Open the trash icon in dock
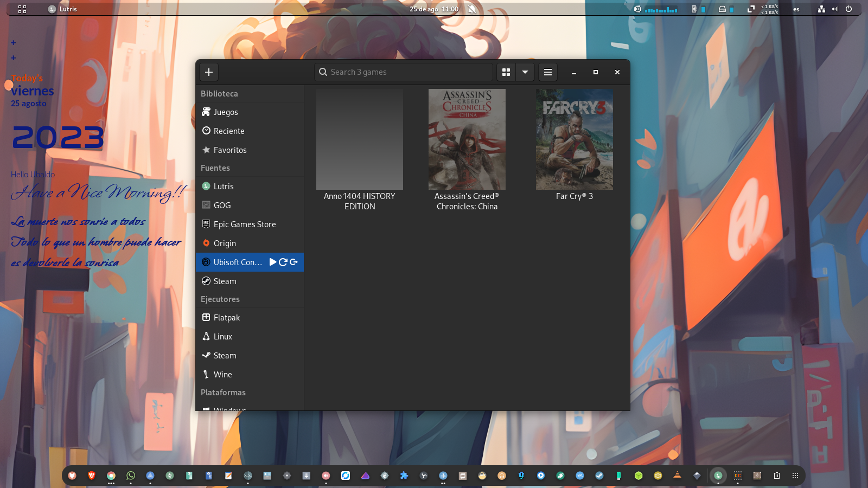 point(777,476)
